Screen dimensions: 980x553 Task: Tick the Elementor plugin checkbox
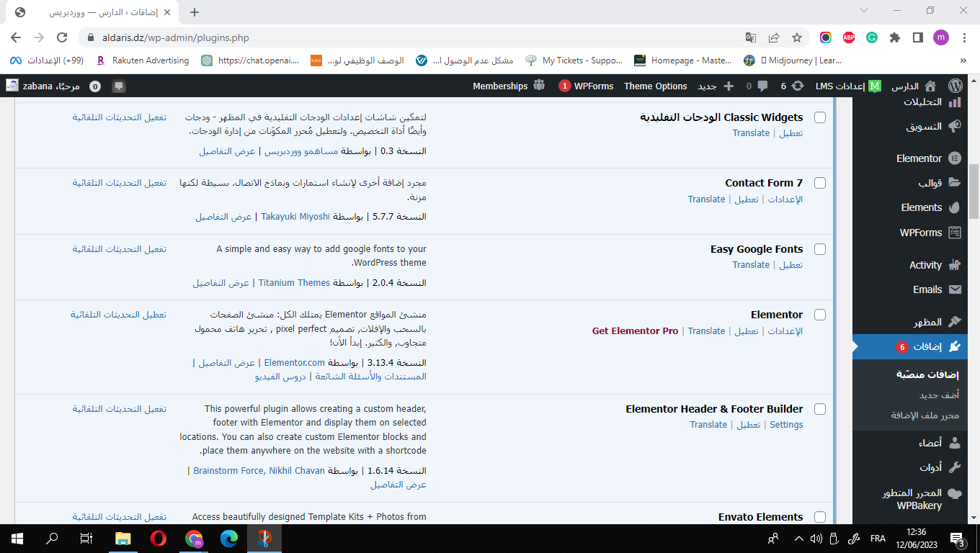pyautogui.click(x=819, y=315)
